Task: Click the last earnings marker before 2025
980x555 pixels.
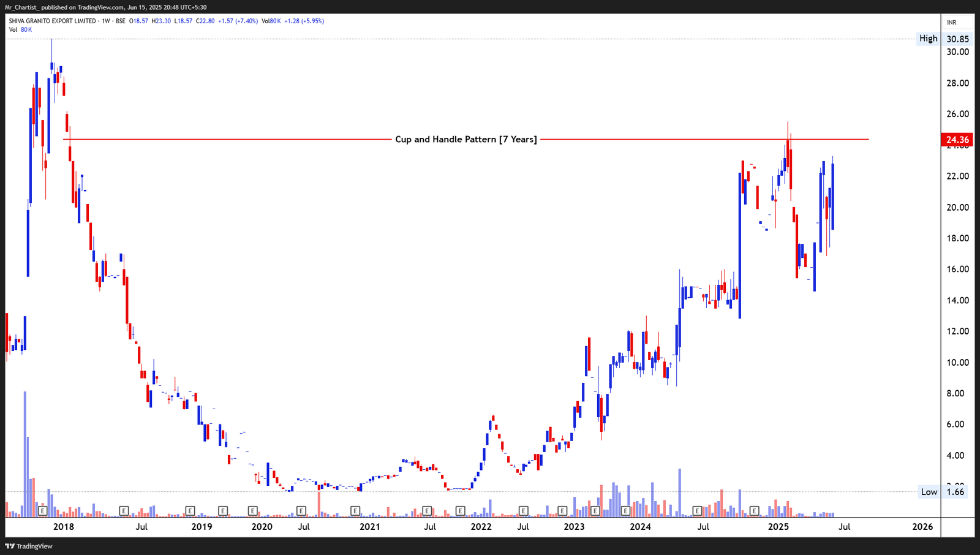Action: [755, 510]
